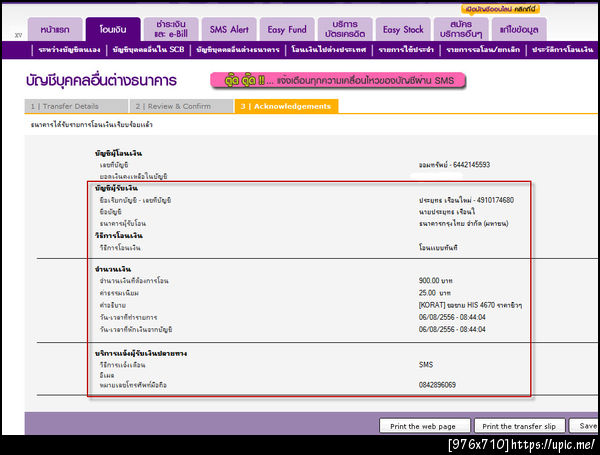
Task: Open the หน้าแรก home tab
Action: [x=55, y=29]
